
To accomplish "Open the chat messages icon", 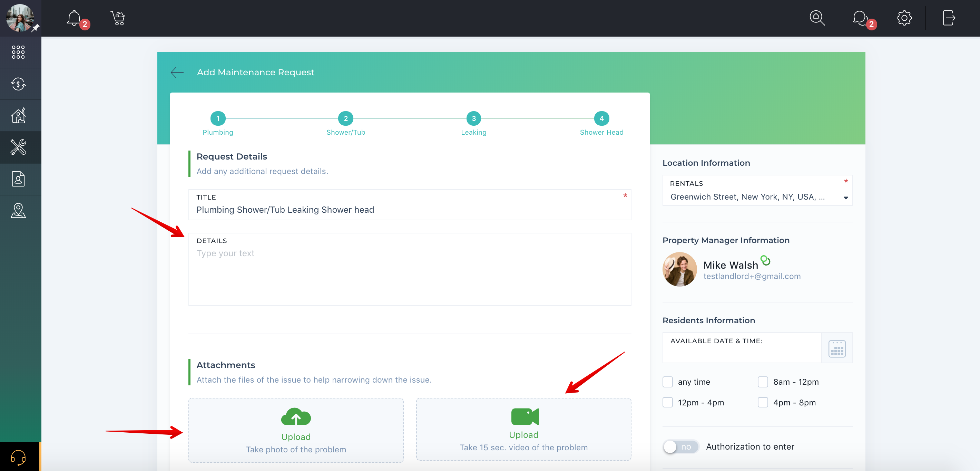I will tap(860, 18).
